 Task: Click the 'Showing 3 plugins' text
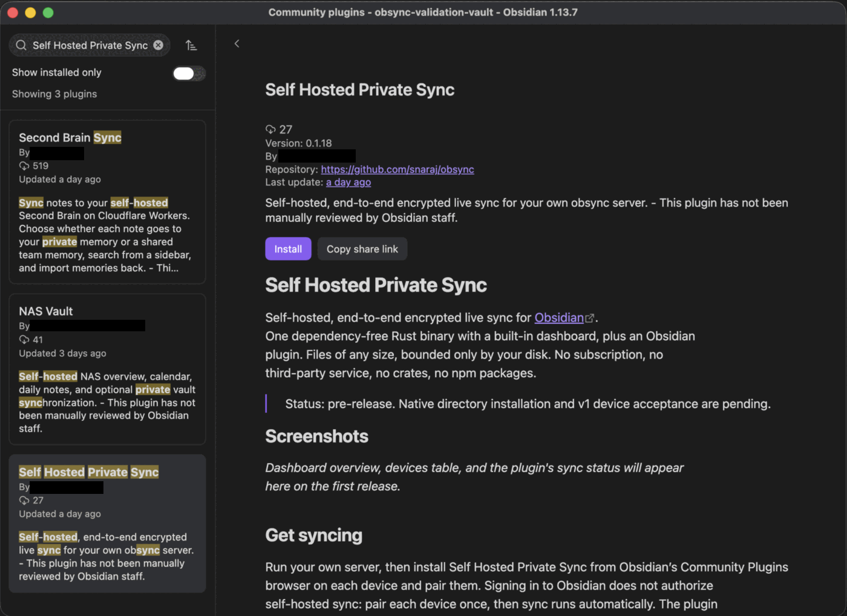54,94
